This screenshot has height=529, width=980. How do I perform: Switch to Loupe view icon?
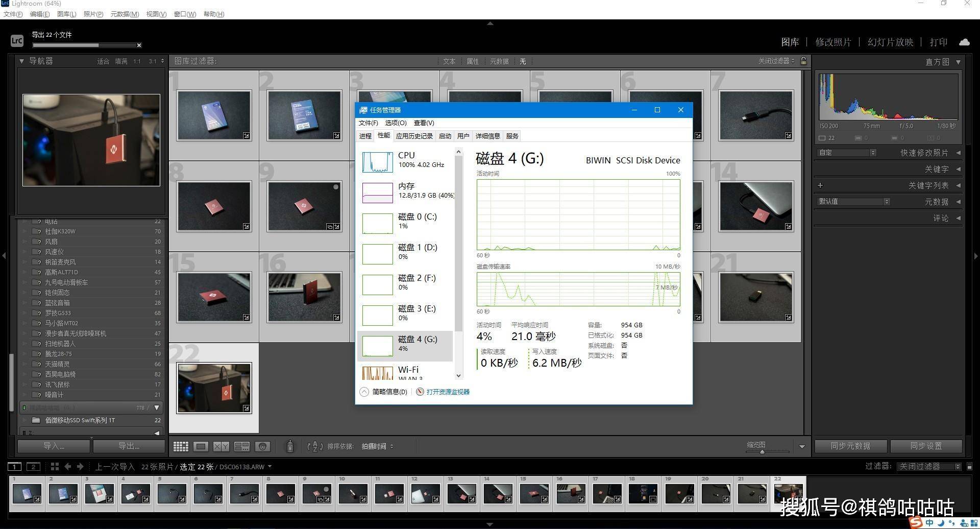click(x=201, y=447)
